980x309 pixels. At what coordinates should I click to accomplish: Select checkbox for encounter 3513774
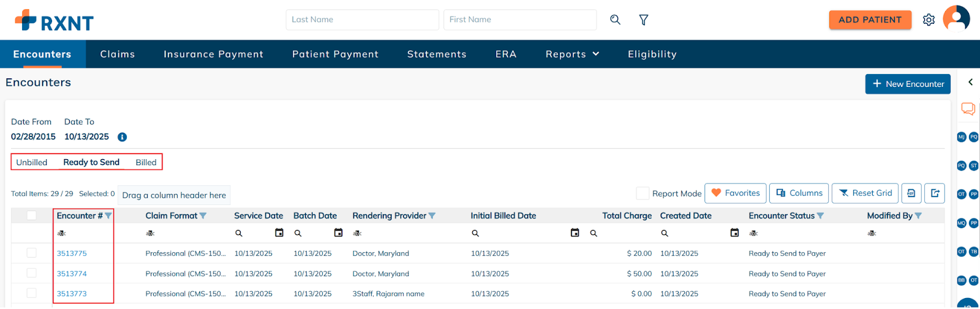(32, 273)
